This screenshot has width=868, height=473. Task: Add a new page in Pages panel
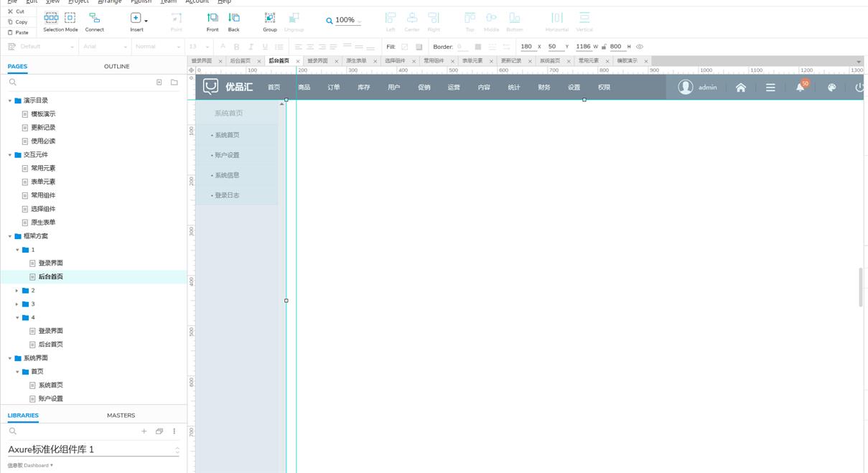159,83
